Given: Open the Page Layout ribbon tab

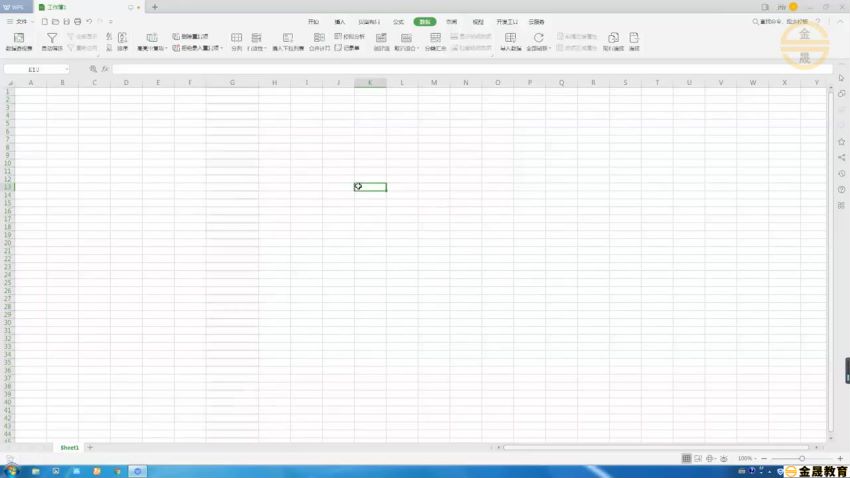Looking at the screenshot, I should click(x=369, y=22).
